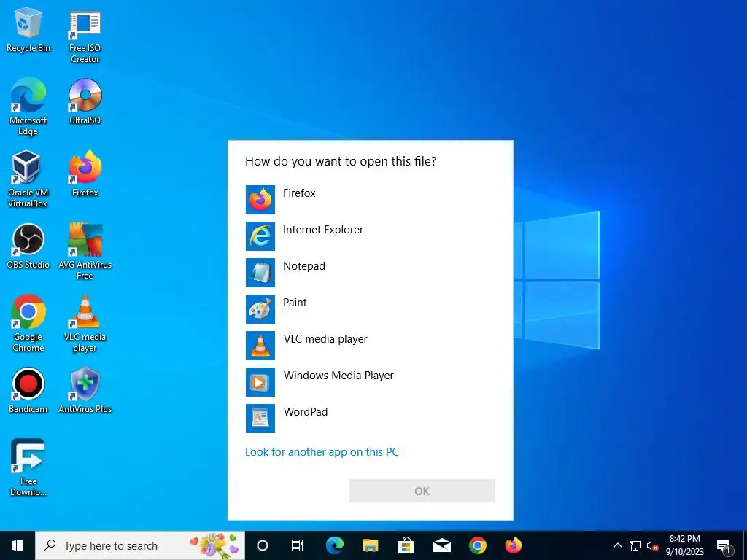Viewport: 747px width, 560px height.
Task: Select the Firefox icon in the open-with dialog
Action: click(260, 200)
